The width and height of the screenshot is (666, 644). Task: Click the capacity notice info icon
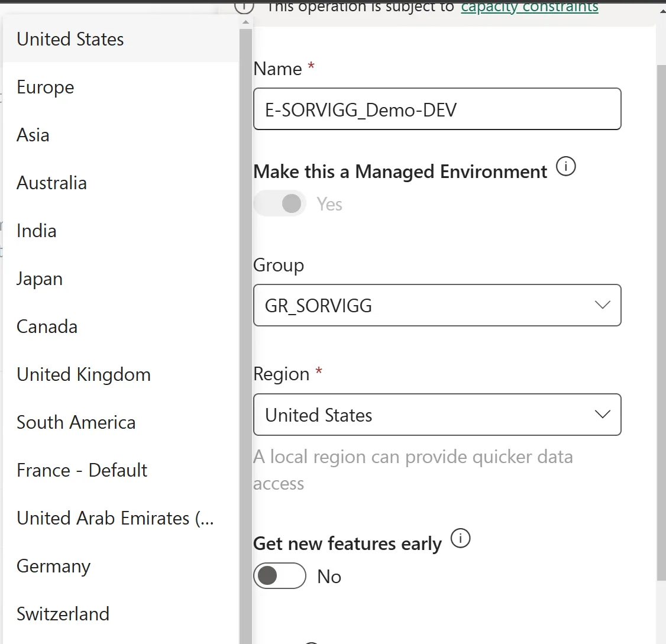(x=244, y=7)
